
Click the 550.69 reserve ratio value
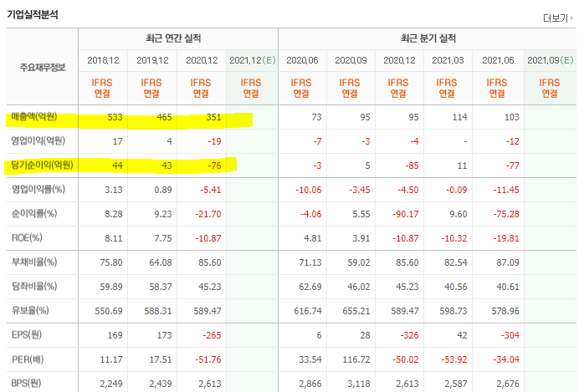tap(109, 311)
